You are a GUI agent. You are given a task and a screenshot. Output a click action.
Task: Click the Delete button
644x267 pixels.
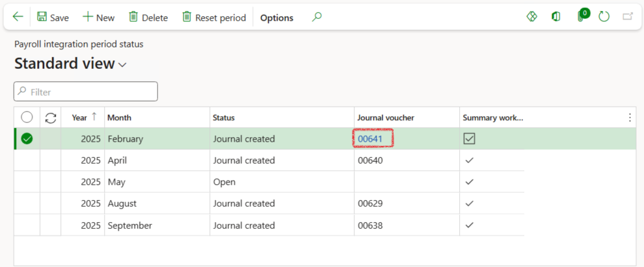(x=148, y=18)
